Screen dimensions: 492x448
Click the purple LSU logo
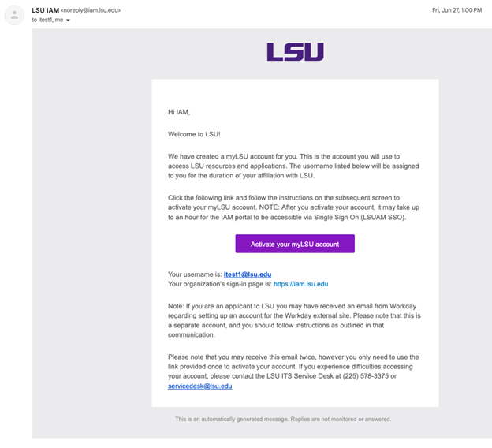point(295,52)
